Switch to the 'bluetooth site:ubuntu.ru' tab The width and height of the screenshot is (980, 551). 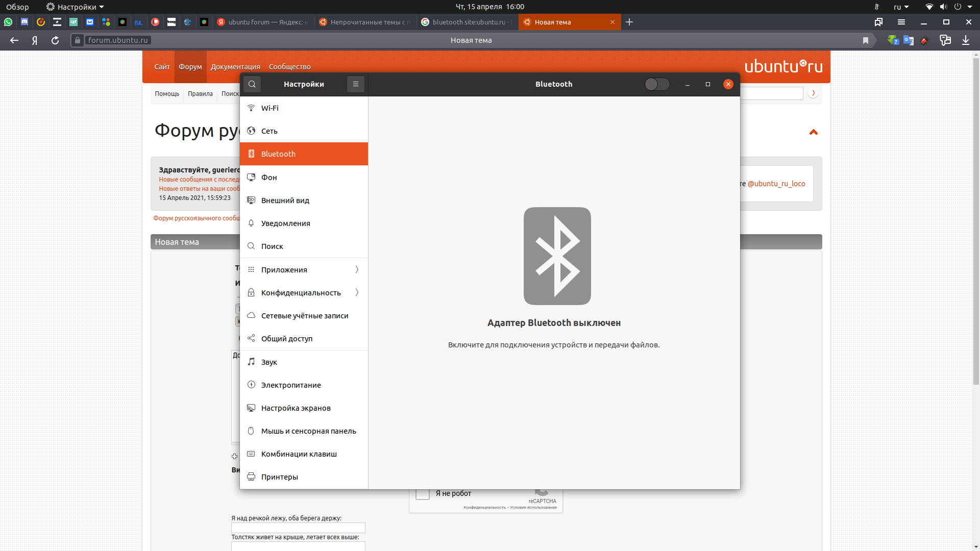click(468, 22)
